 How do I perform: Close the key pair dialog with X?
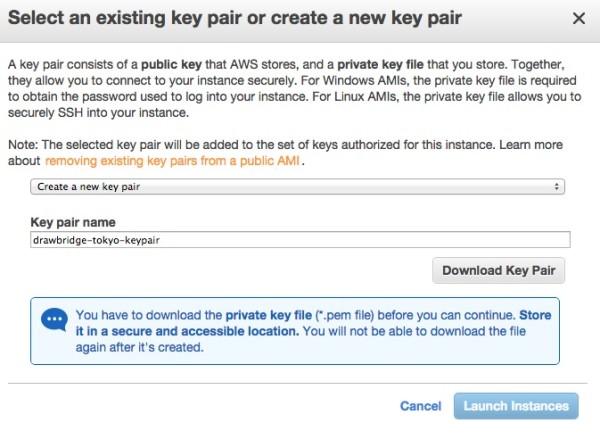coord(579,18)
